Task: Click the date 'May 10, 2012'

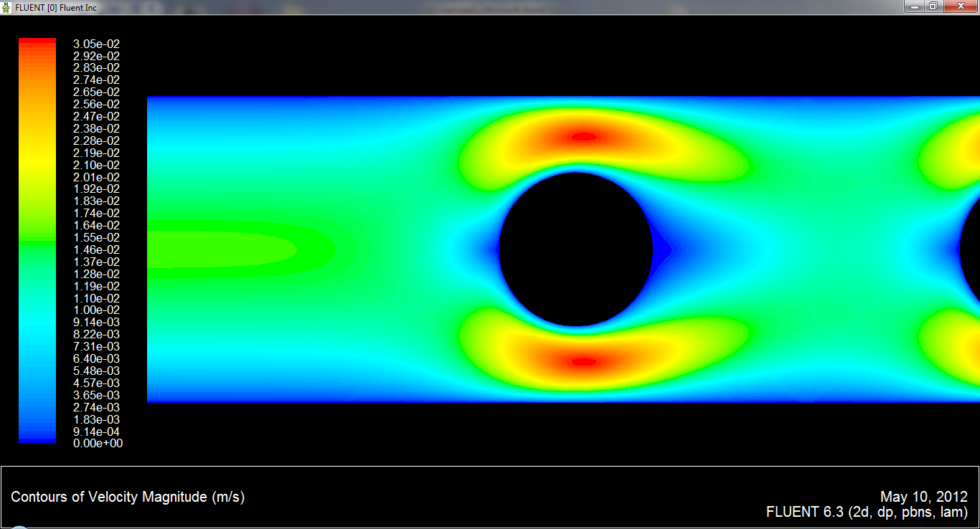Action: tap(924, 497)
